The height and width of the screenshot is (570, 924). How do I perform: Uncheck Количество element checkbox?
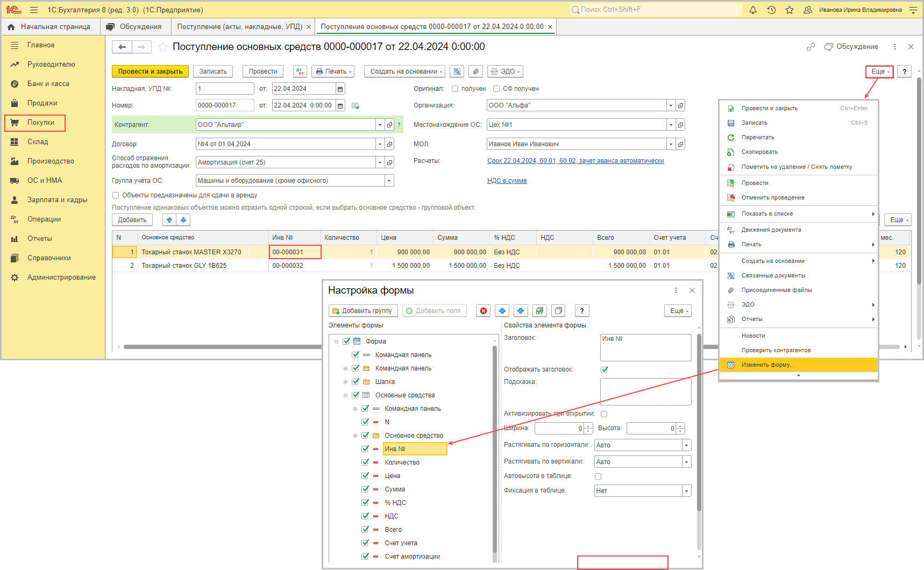click(x=365, y=462)
